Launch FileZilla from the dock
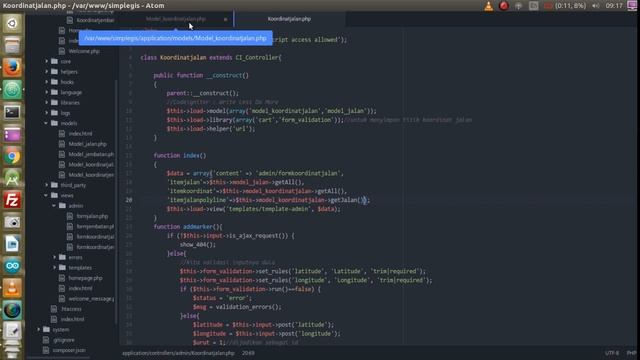Image resolution: width=640 pixels, height=360 pixels. pos(12,200)
